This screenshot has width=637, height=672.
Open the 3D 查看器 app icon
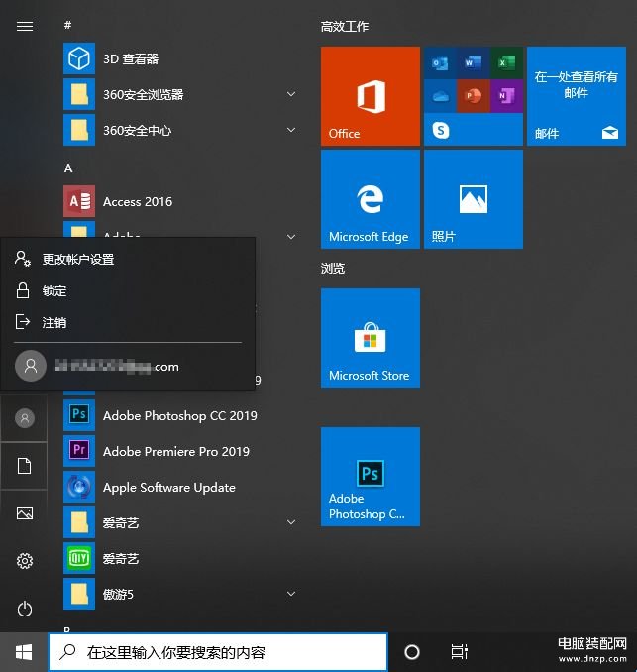click(x=78, y=59)
